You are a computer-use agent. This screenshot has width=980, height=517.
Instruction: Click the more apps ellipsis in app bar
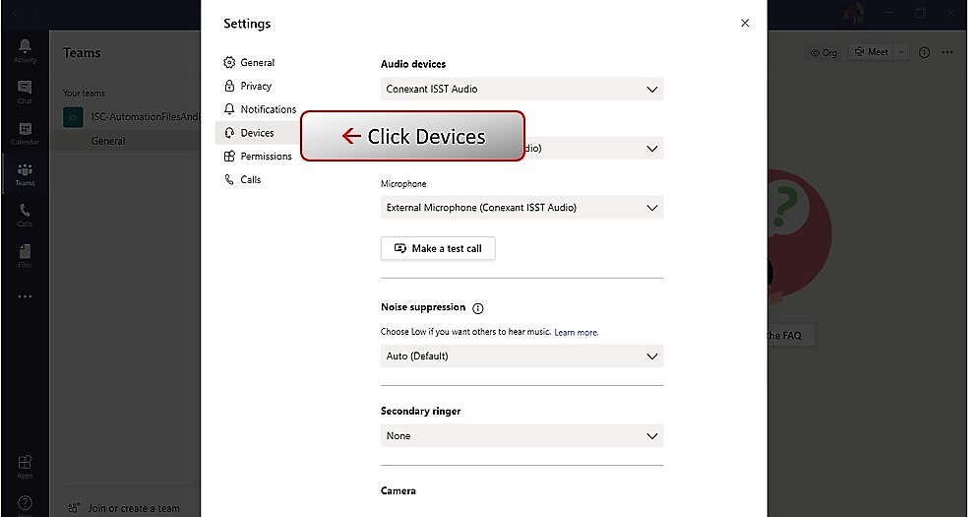tap(25, 296)
